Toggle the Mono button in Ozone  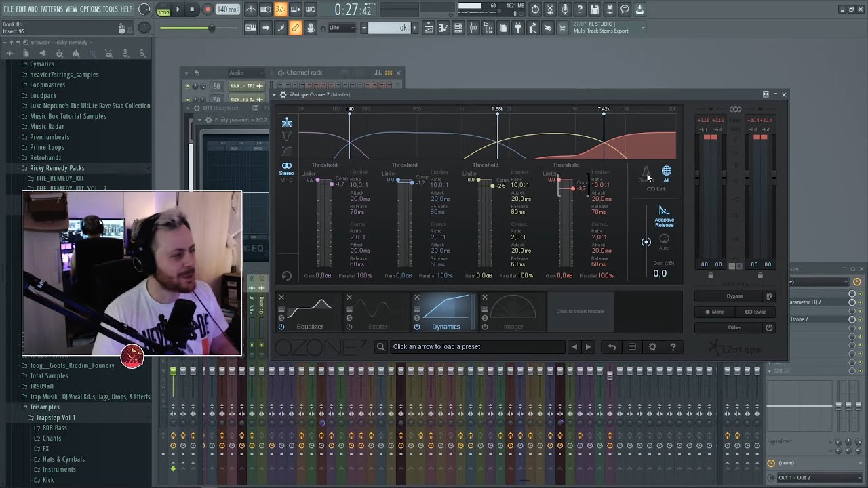[715, 312]
